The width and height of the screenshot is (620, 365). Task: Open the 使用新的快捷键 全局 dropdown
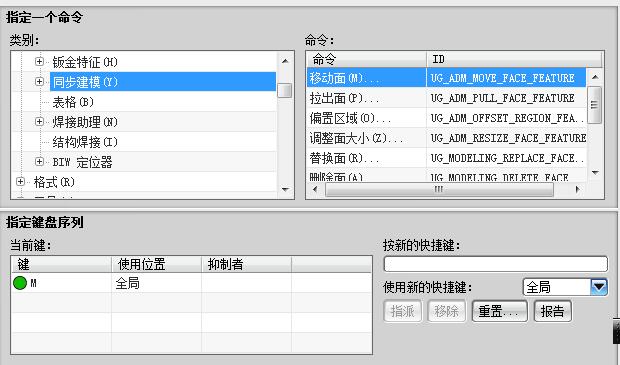[599, 287]
